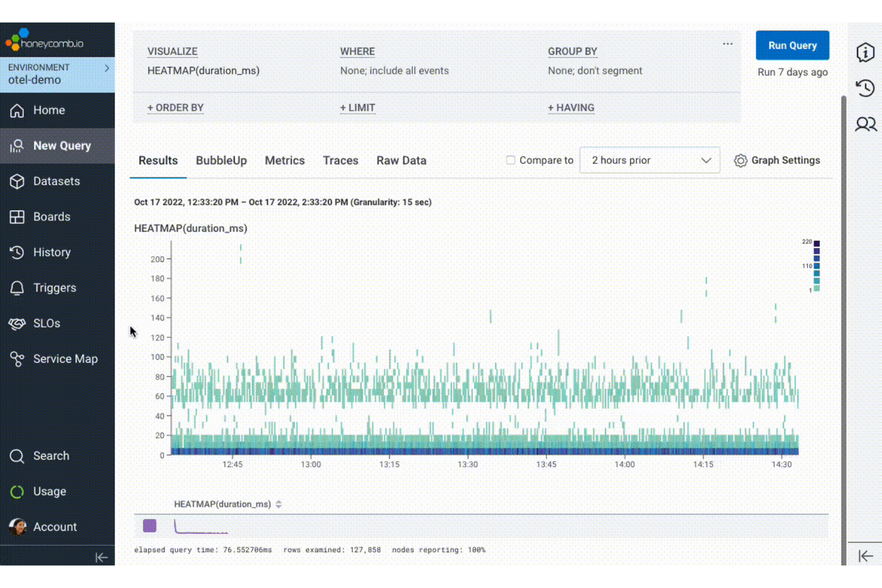Open the query builder overflow menu
882x588 pixels.
coord(727,43)
